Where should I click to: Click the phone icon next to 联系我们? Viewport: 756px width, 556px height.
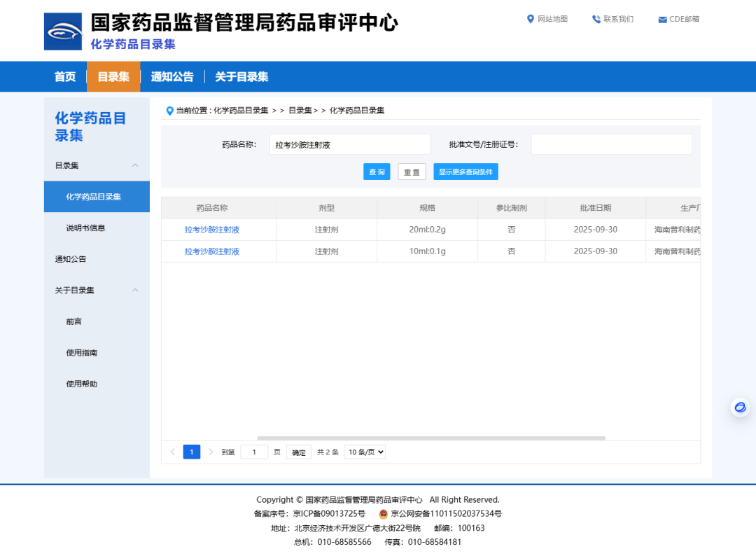pyautogui.click(x=596, y=19)
